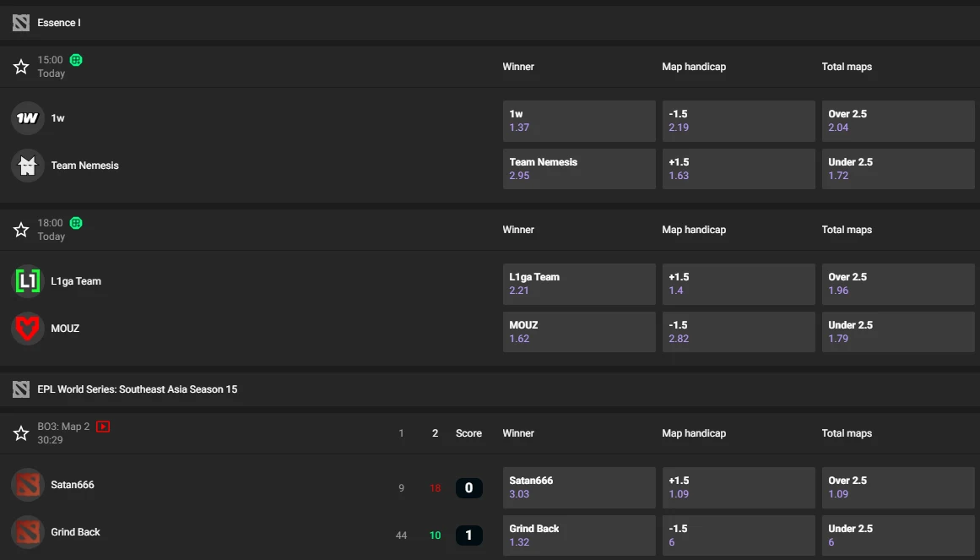Select Over 2.5 total maps at 1.96
This screenshot has width=980, height=560.
[898, 284]
